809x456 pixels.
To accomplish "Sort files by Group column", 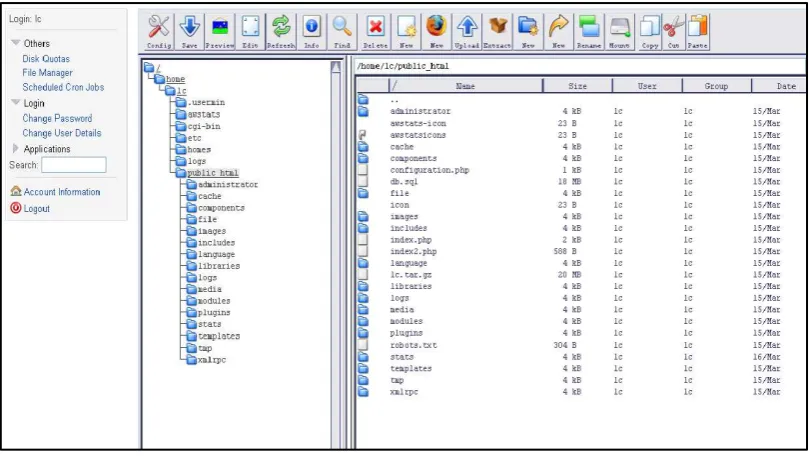I will pyautogui.click(x=716, y=86).
